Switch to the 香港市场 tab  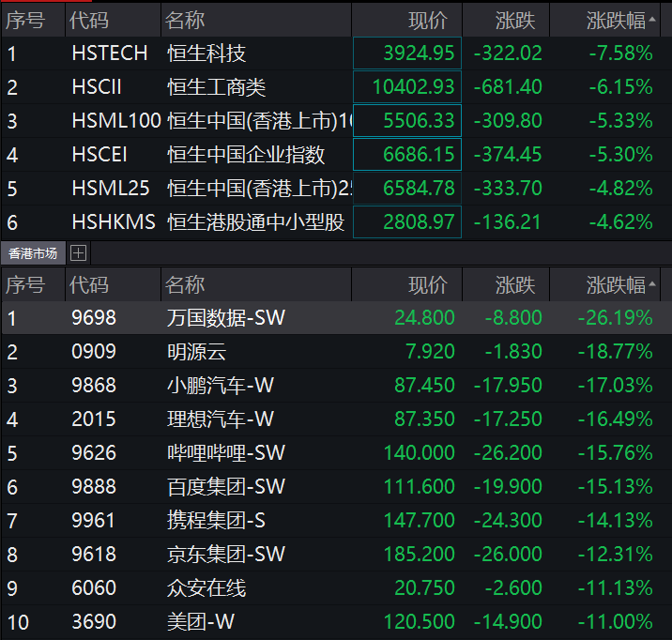pos(33,253)
